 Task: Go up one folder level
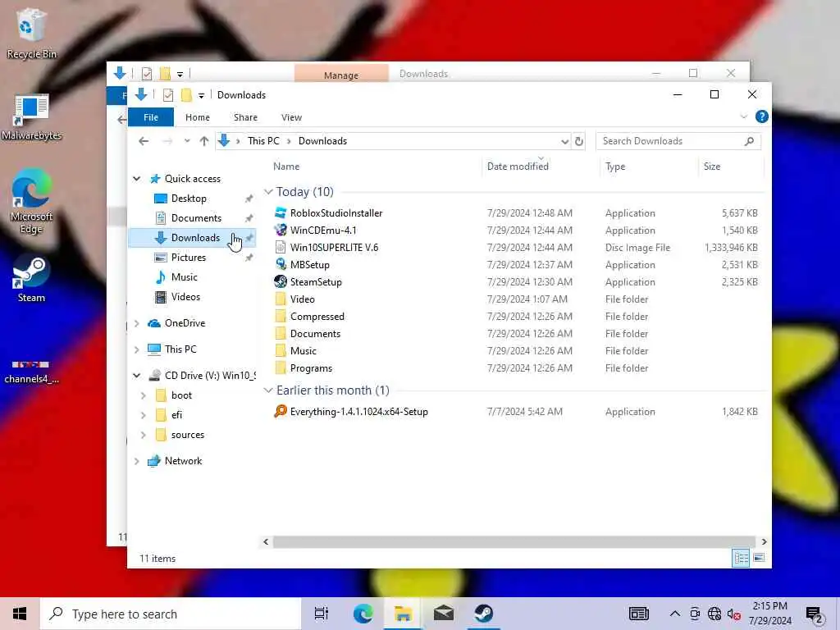[204, 141]
